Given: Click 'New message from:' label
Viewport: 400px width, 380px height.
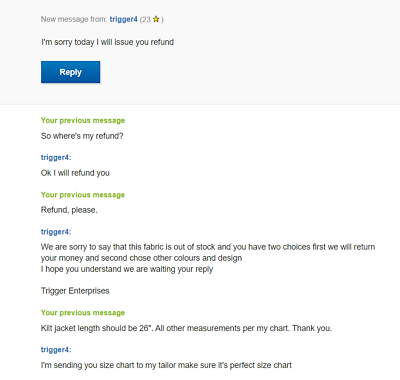Looking at the screenshot, I should (x=74, y=19).
